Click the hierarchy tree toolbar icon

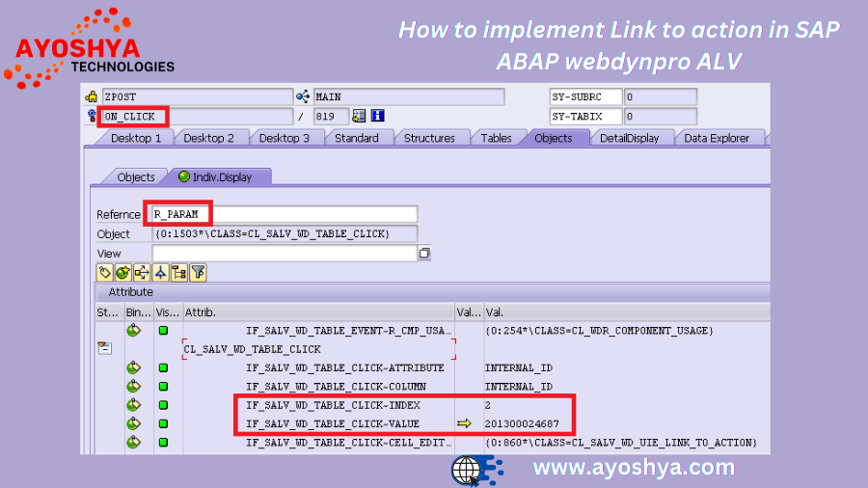coord(178,272)
